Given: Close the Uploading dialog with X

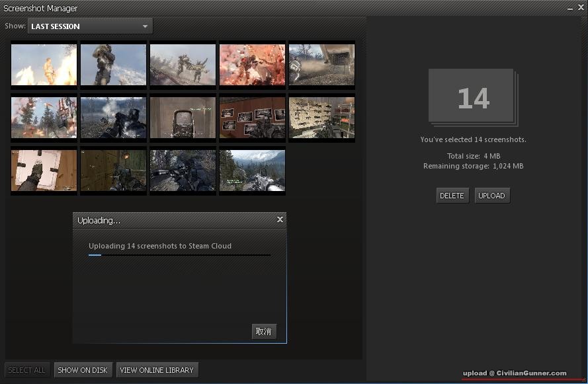Looking at the screenshot, I should (x=280, y=219).
